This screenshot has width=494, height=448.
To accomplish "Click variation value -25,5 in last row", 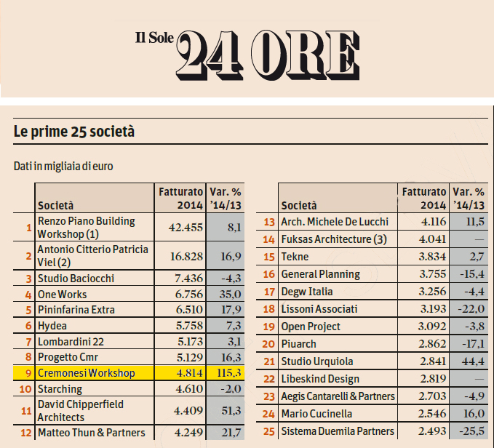I will [471, 431].
